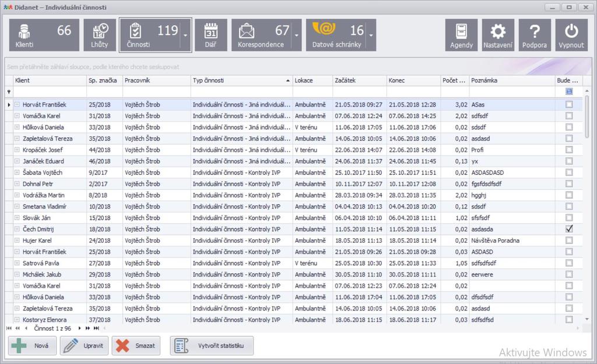This screenshot has height=364, width=597.
Task: Sort by the Konec column header
Action: [413, 80]
